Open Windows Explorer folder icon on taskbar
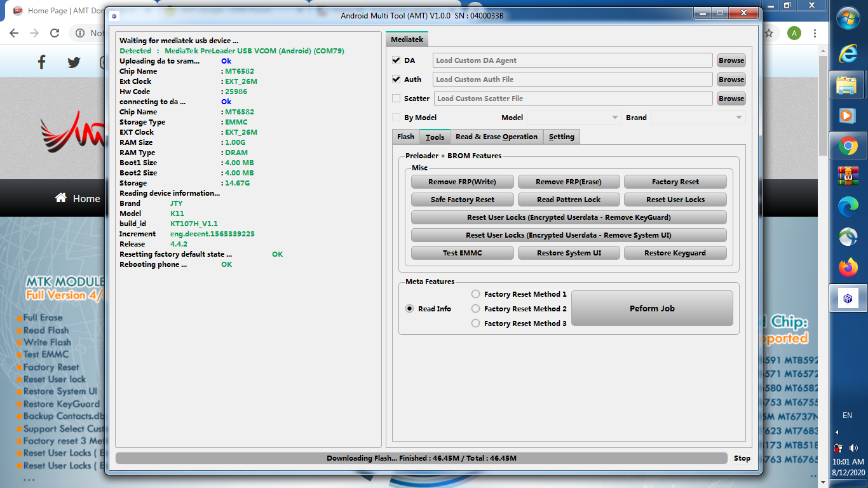 click(848, 85)
